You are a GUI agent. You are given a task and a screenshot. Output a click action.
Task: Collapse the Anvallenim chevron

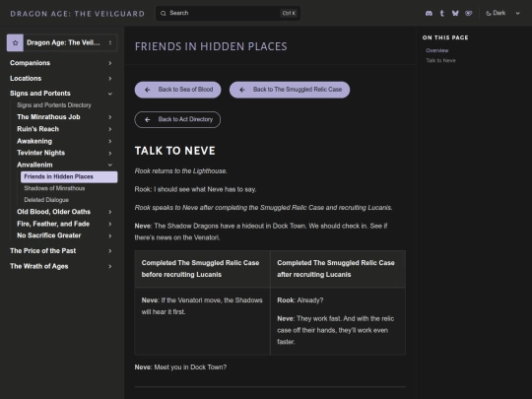[x=110, y=165]
